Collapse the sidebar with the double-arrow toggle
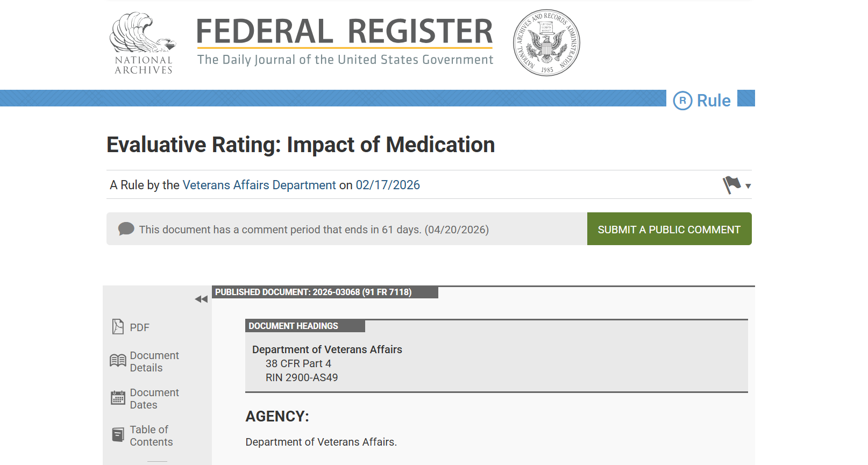The width and height of the screenshot is (868, 465). pyautogui.click(x=201, y=299)
